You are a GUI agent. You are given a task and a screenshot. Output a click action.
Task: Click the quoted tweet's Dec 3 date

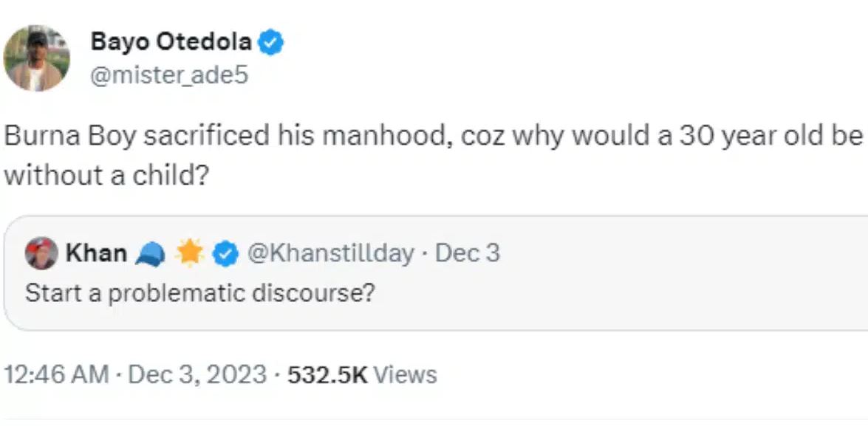pos(468,254)
